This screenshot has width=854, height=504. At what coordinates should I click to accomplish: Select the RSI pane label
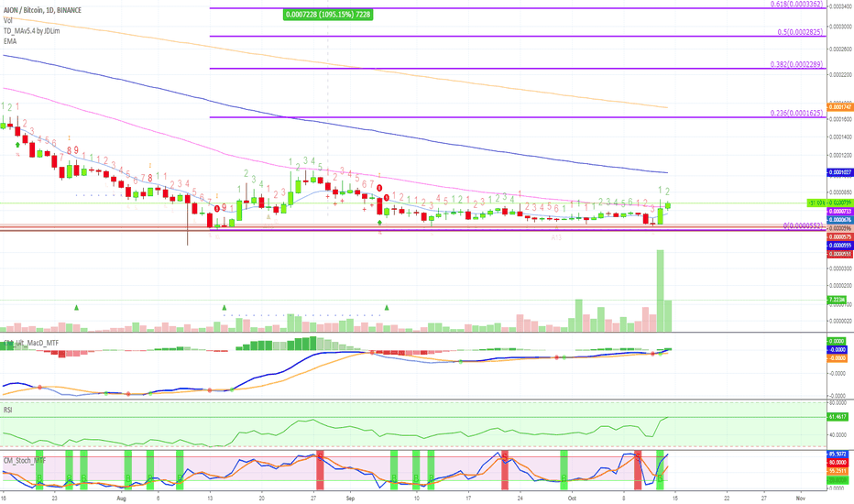point(7,410)
